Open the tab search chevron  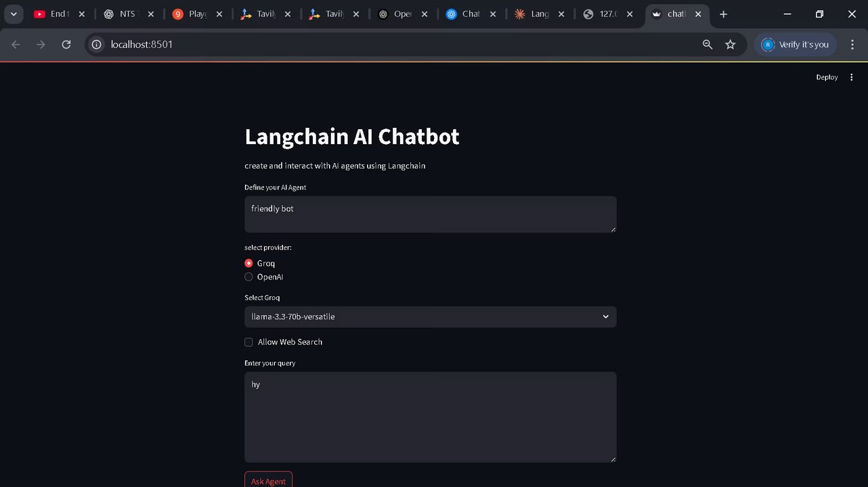click(14, 14)
